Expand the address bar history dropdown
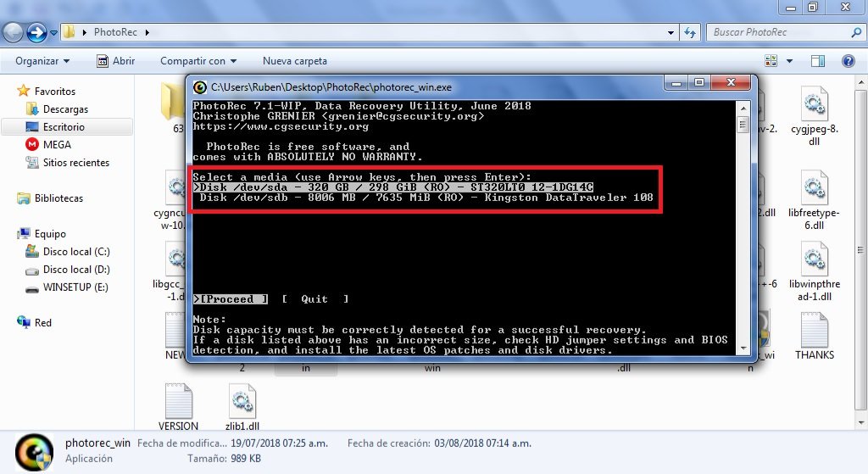Image resolution: width=868 pixels, height=474 pixels. pyautogui.click(x=671, y=33)
